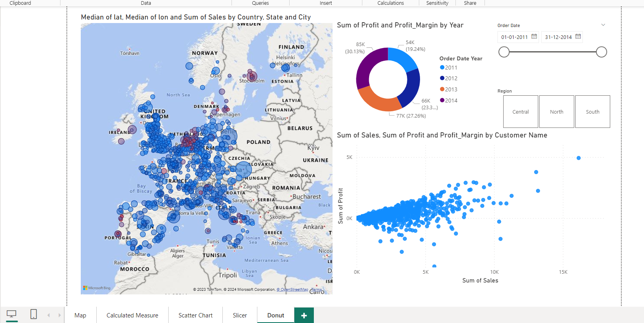Viewport: 644px width, 323px height.
Task: Go to previous page tabs arrow
Action: [x=49, y=315]
